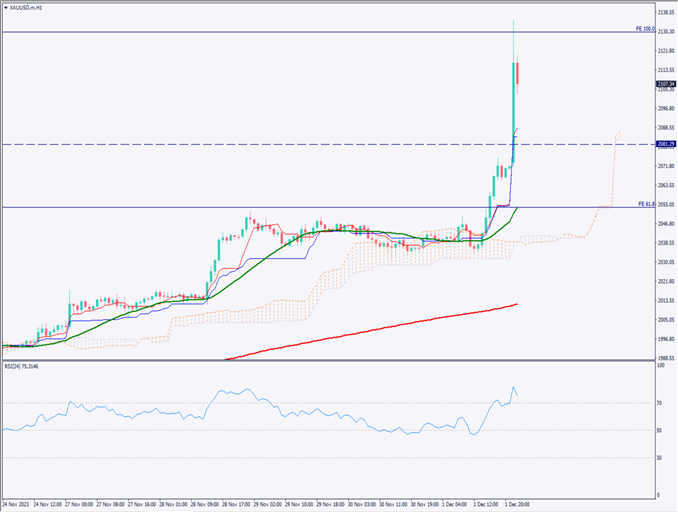The image size is (678, 512).
Task: Select the dashed horizontal line at 2081.29
Action: [300, 145]
